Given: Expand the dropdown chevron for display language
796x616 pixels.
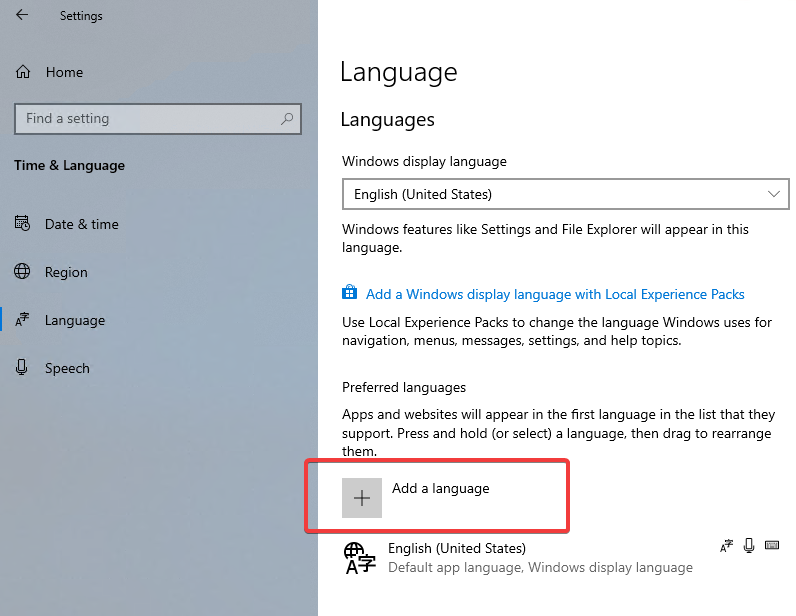Looking at the screenshot, I should (x=774, y=194).
